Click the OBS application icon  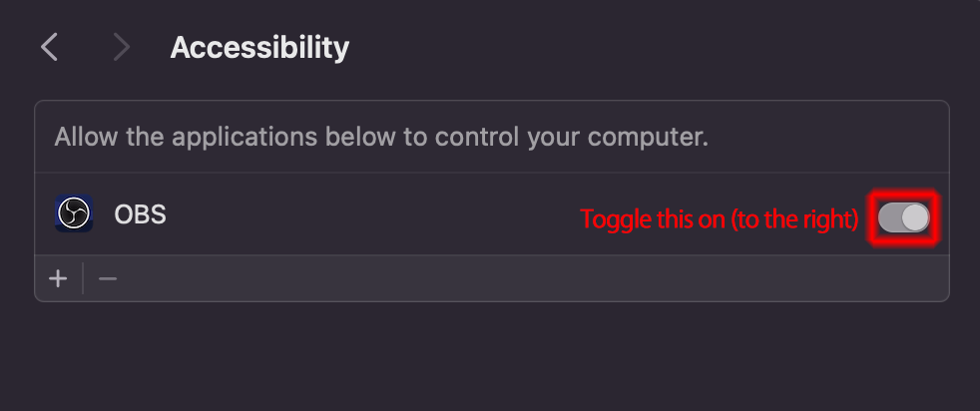[74, 213]
